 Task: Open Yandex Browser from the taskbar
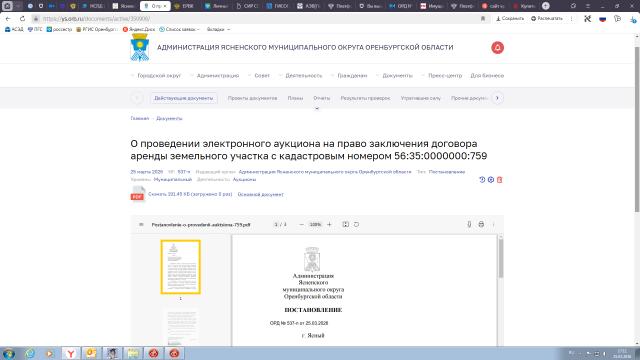pyautogui.click(x=71, y=353)
